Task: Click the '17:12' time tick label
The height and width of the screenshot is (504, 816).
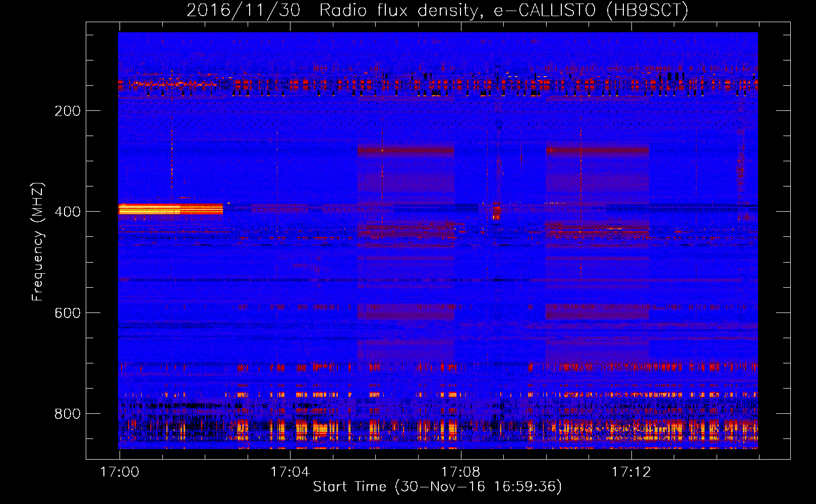Action: [631, 472]
